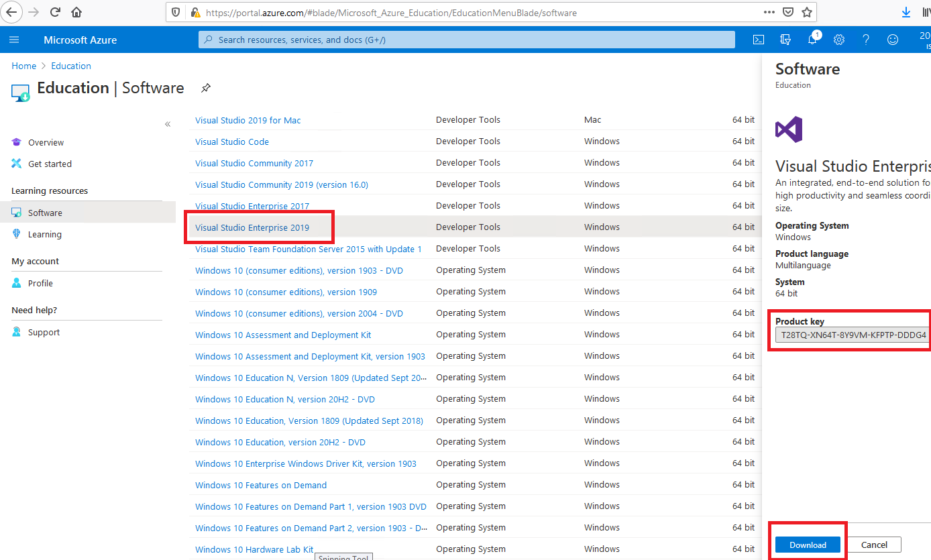The height and width of the screenshot is (560, 931).
Task: Open Azure portal settings gear
Action: pos(839,40)
